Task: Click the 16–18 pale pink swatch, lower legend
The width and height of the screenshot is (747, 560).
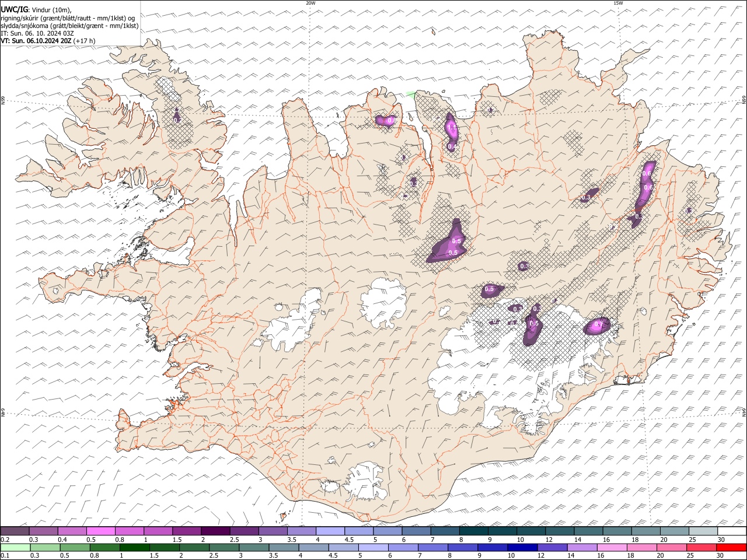Action: click(x=612, y=547)
